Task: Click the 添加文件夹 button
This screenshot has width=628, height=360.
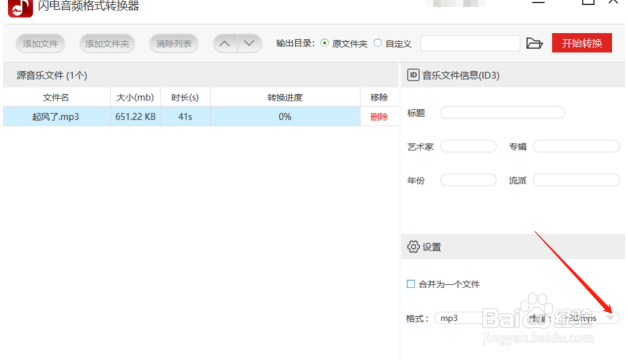Action: tap(107, 44)
